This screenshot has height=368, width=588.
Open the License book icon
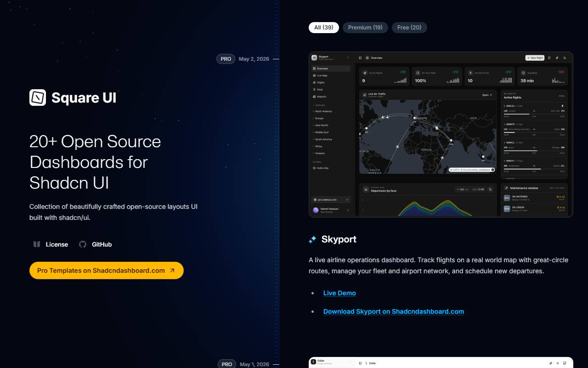pyautogui.click(x=37, y=244)
